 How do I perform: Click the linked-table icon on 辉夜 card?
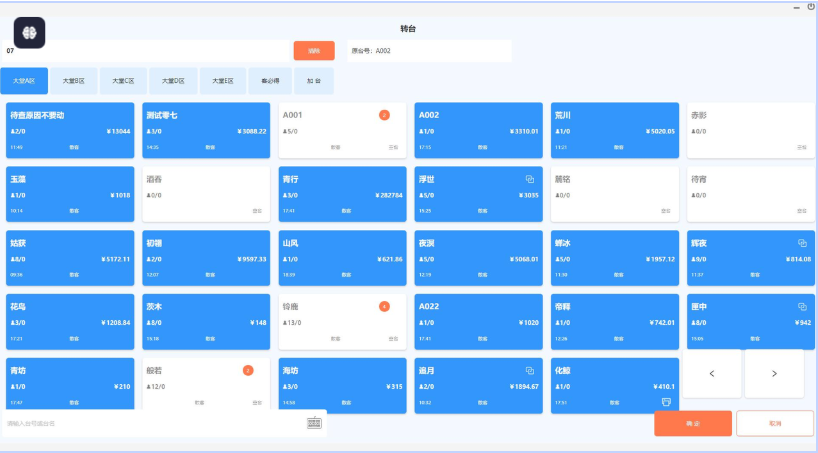[802, 243]
